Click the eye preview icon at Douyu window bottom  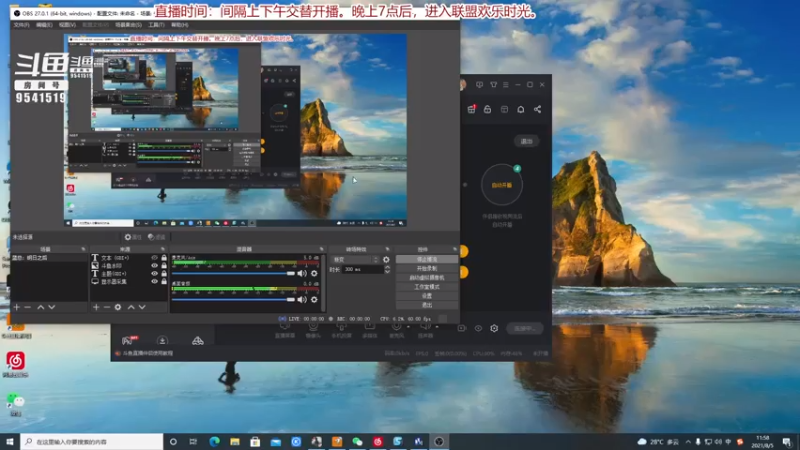[478, 328]
